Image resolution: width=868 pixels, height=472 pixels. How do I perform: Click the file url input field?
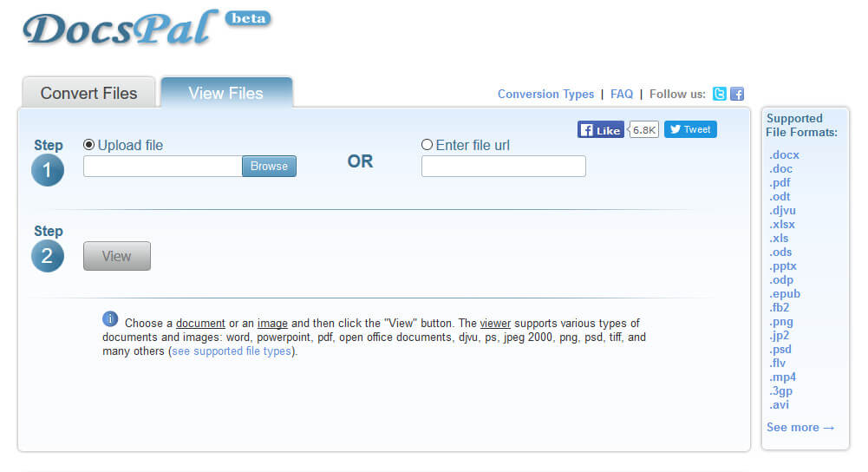tap(503, 167)
